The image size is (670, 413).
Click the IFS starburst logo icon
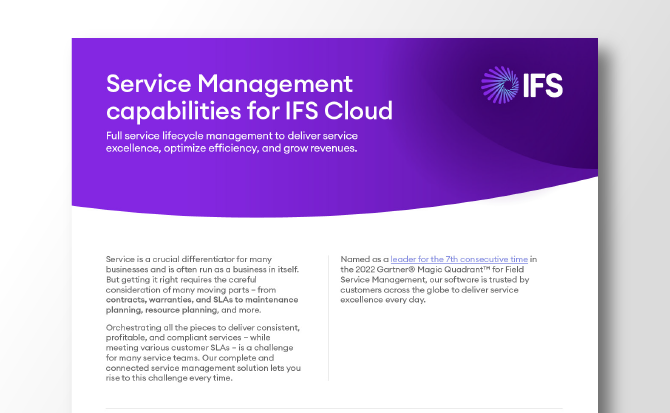[x=499, y=85]
